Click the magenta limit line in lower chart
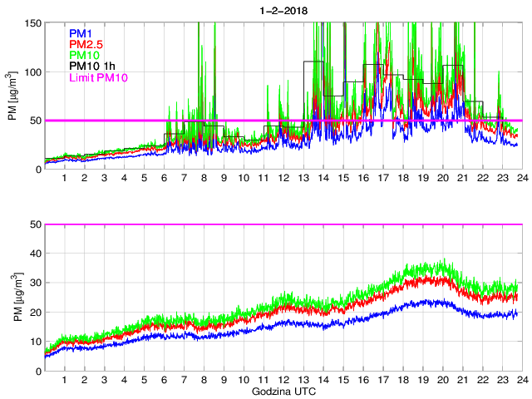 tap(283, 224)
